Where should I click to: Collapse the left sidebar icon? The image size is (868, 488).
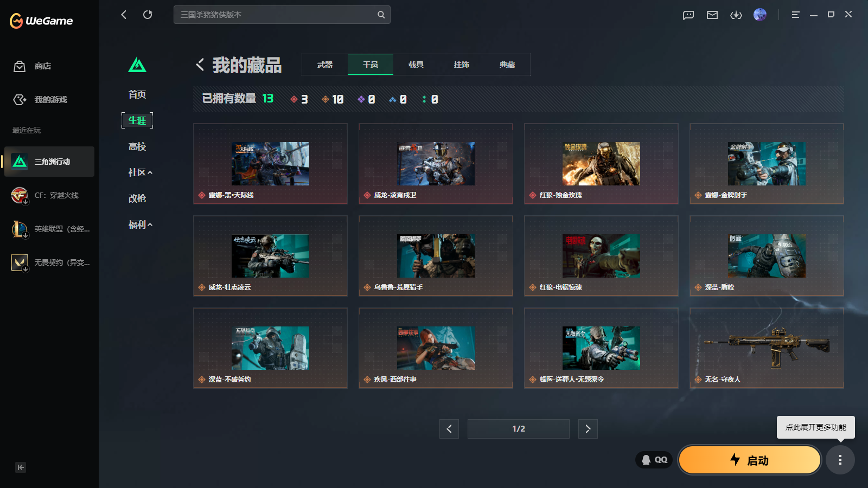coord(21,467)
